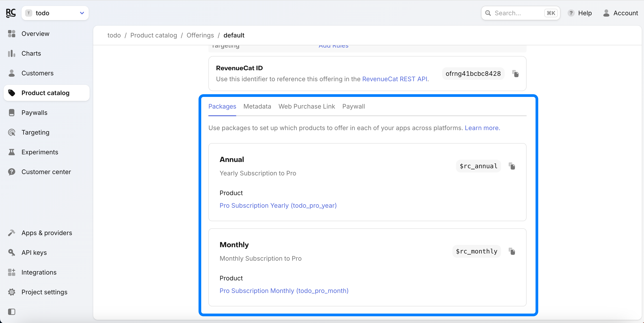Open the Experiments flask section
The width and height of the screenshot is (644, 323).
(x=39, y=152)
